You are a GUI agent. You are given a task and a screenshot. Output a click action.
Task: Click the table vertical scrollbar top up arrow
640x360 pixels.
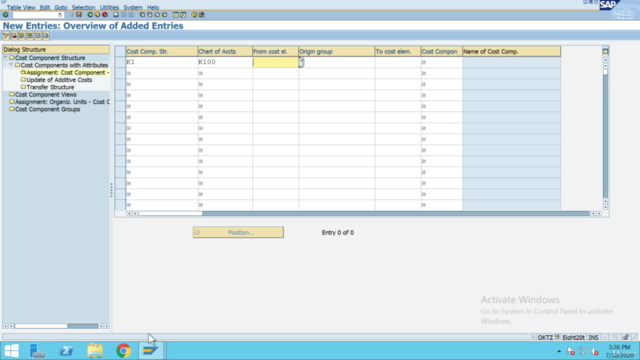[605, 60]
